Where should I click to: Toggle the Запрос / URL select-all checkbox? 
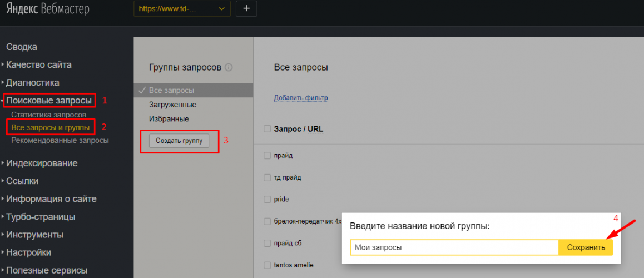(267, 129)
